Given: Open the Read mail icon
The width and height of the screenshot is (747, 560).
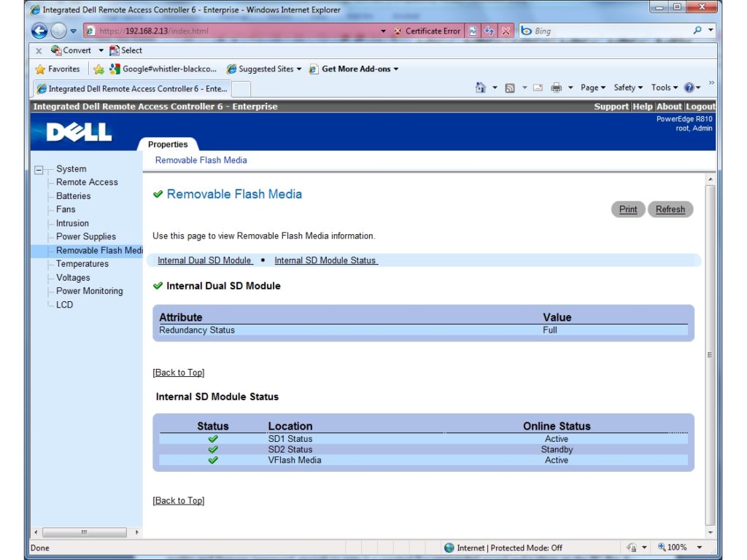Looking at the screenshot, I should pos(538,87).
